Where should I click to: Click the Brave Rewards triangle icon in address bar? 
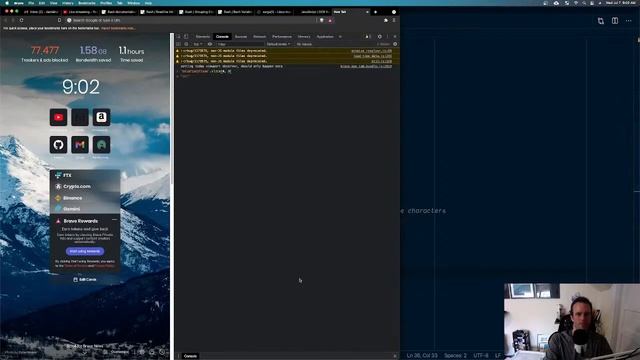(330, 20)
